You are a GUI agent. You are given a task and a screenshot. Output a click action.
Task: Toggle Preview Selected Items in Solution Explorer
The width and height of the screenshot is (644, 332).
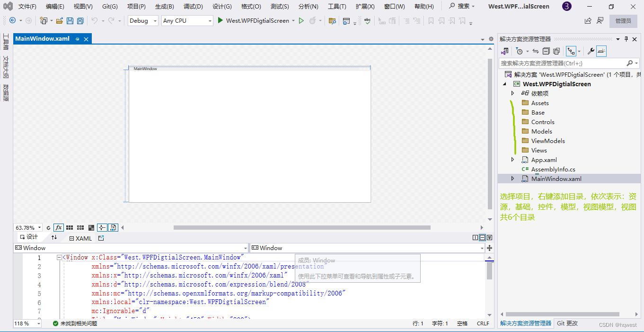coord(601,51)
